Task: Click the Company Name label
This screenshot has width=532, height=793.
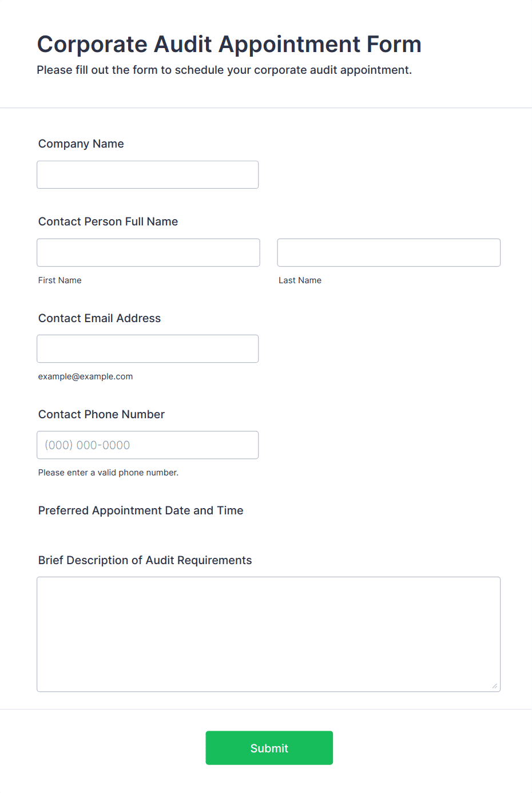Action: [x=81, y=144]
